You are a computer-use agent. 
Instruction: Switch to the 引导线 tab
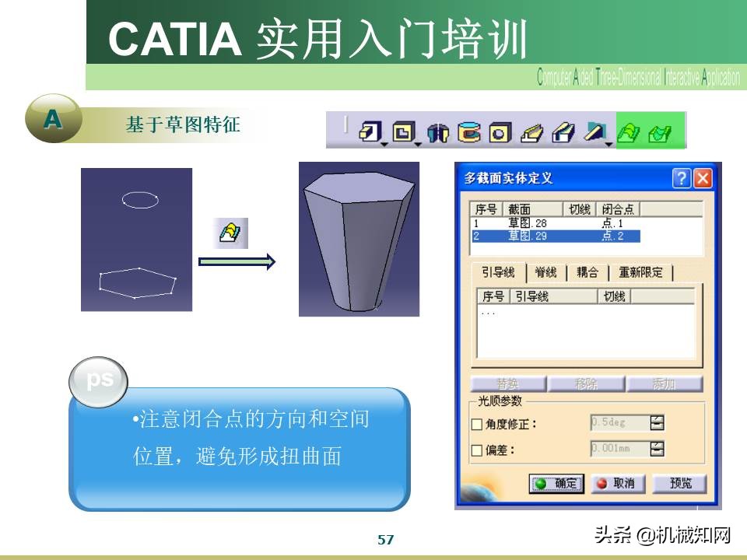click(498, 272)
